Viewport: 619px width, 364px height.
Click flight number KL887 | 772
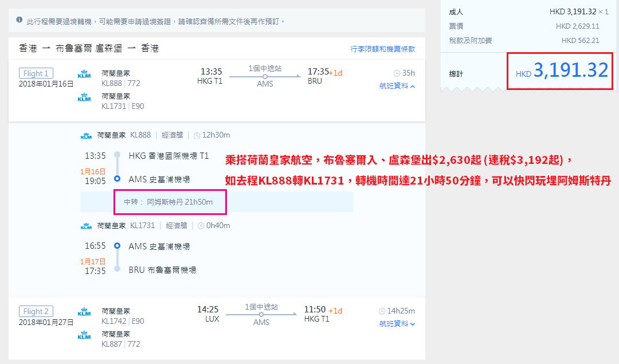(x=121, y=344)
